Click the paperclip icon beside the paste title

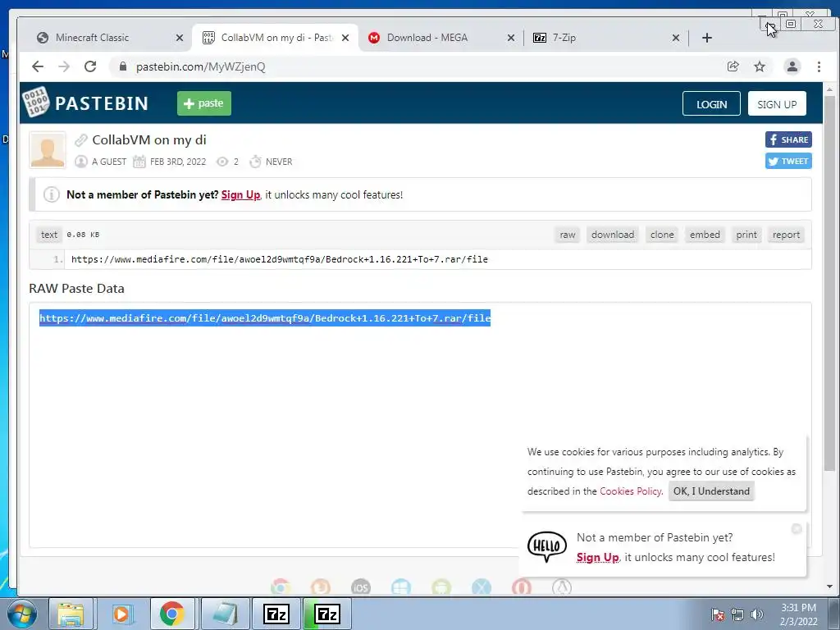click(81, 140)
